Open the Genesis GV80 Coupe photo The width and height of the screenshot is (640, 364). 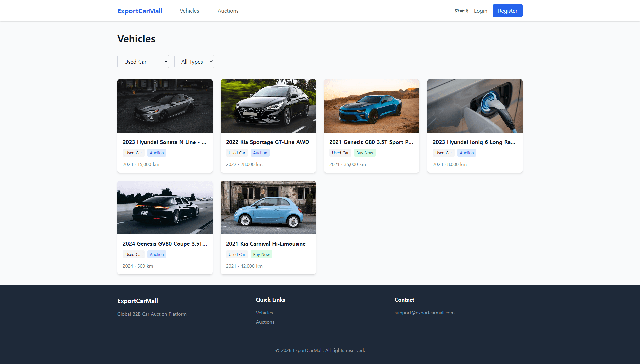tap(165, 207)
